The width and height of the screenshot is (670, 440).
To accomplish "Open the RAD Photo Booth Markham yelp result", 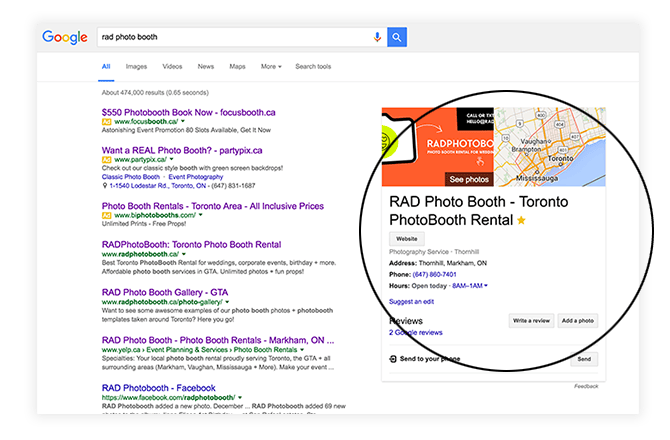I will (x=218, y=340).
